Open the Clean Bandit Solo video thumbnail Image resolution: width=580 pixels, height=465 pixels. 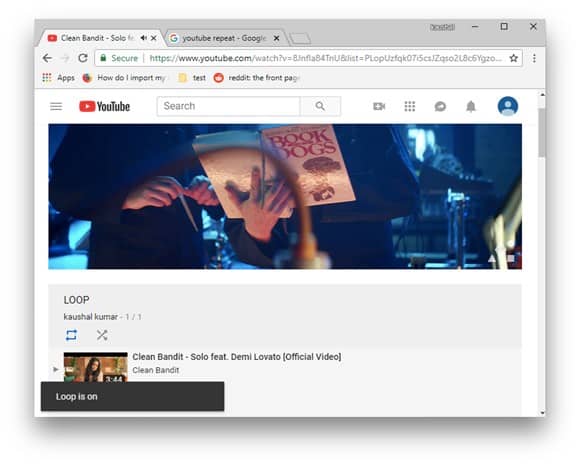click(x=95, y=367)
